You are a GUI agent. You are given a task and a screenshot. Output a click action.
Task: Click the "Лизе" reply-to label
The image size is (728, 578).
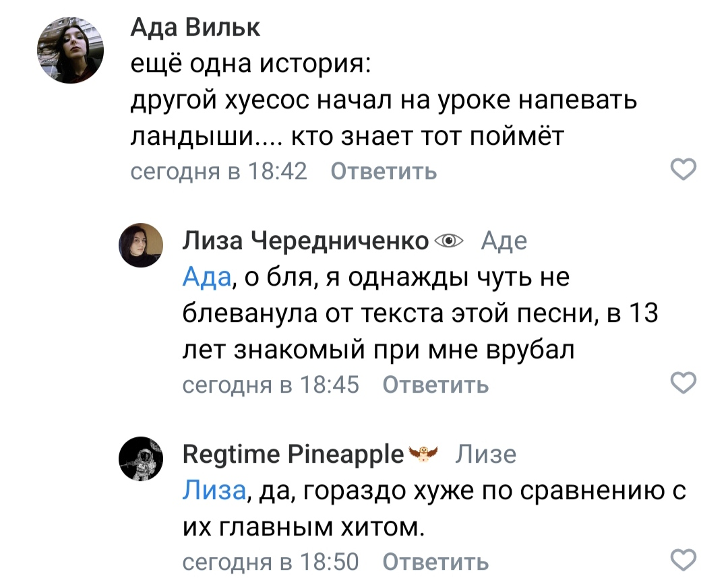click(x=485, y=455)
